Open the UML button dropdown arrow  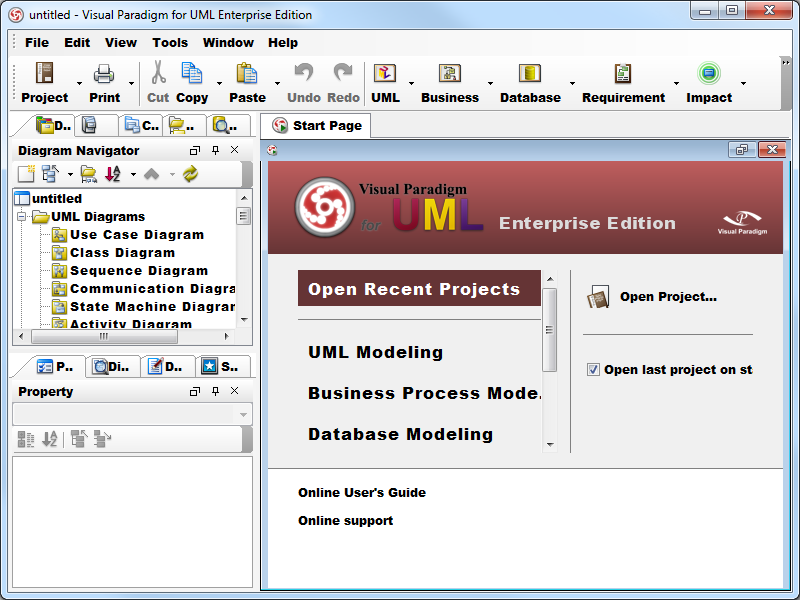tap(411, 83)
